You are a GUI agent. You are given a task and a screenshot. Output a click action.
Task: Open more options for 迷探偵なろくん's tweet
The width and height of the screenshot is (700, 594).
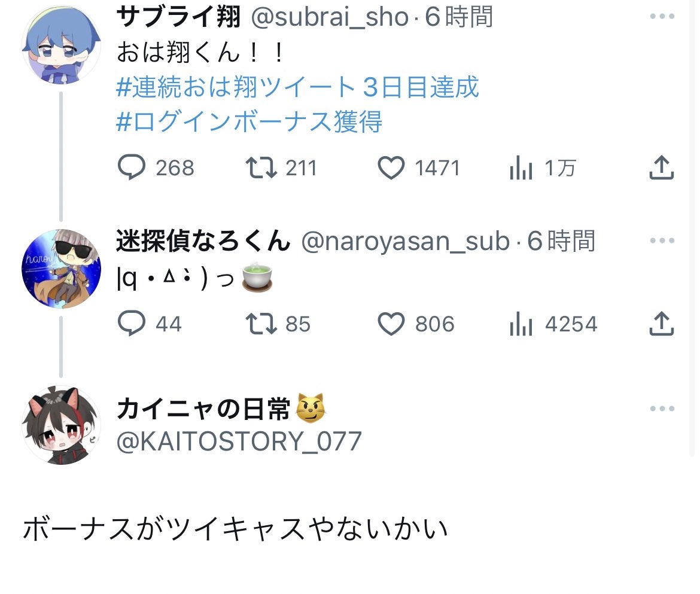[x=662, y=240]
